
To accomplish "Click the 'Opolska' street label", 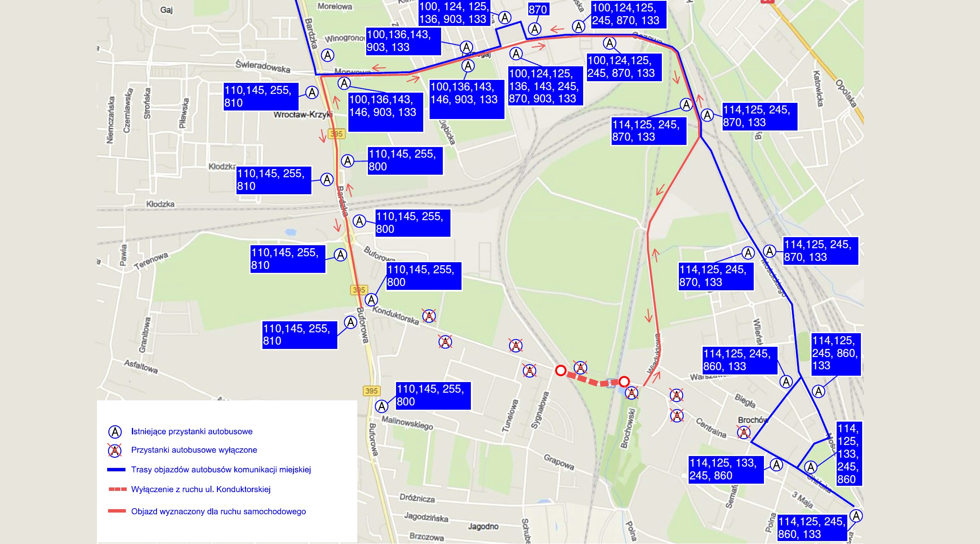I will (846, 93).
